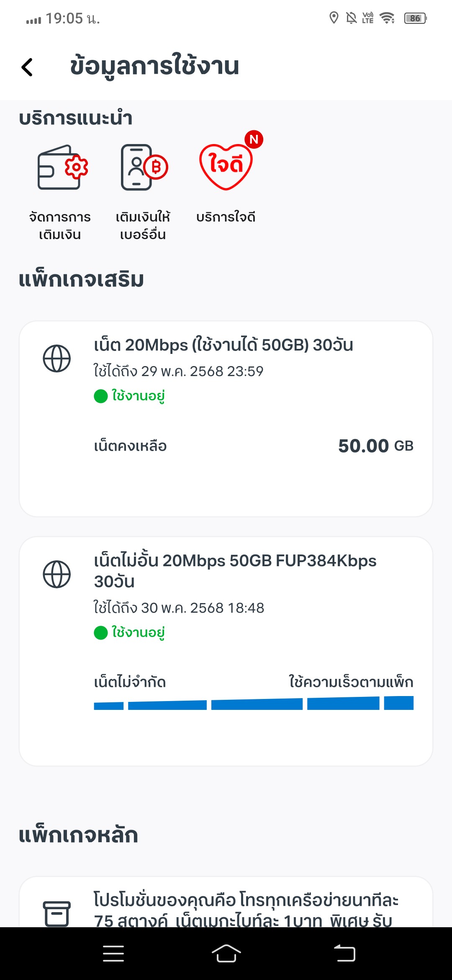The image size is (452, 980).
Task: Tap the globe icon of the FUP384Kbps package
Action: (57, 574)
